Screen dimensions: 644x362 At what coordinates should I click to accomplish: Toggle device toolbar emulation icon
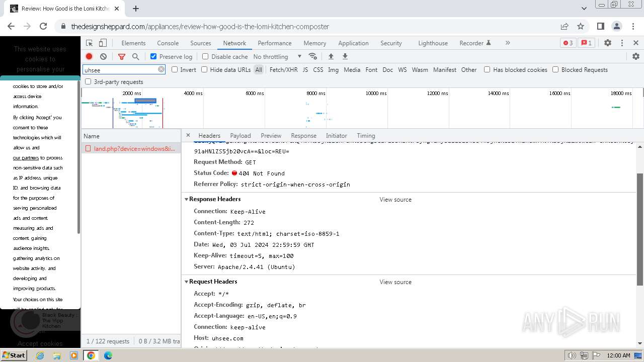point(103,43)
